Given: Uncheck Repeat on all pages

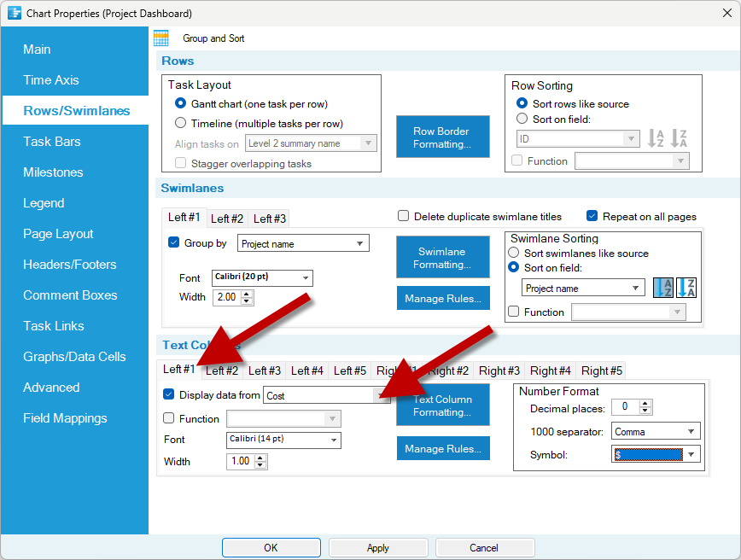Looking at the screenshot, I should (x=592, y=216).
